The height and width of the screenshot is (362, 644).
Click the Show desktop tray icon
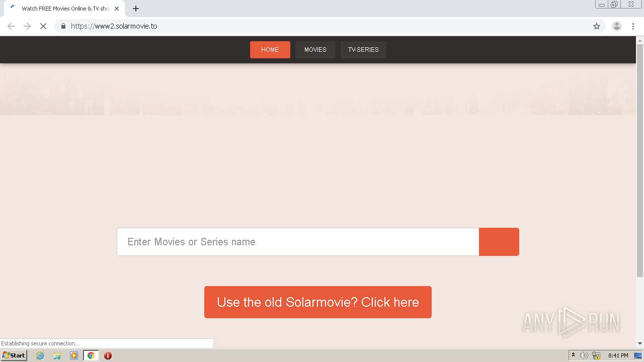[x=638, y=355]
